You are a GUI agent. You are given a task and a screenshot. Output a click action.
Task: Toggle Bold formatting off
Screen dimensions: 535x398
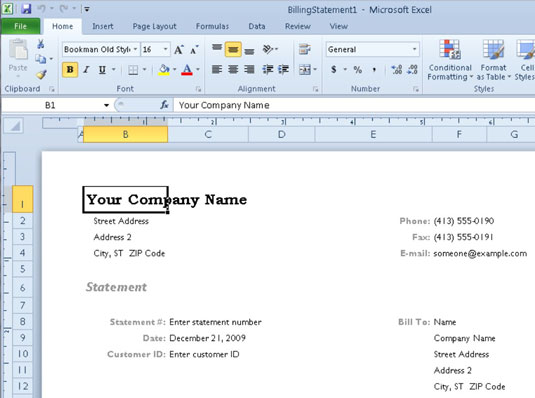(x=70, y=70)
